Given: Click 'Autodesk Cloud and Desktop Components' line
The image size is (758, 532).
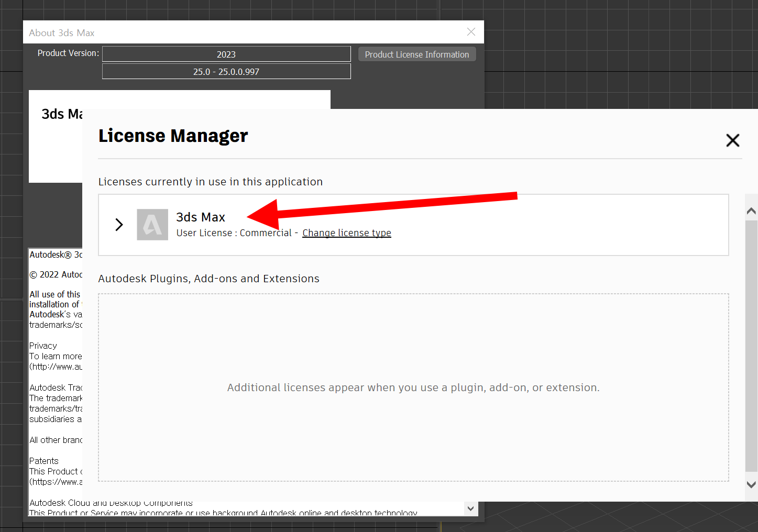Looking at the screenshot, I should coord(111,503).
